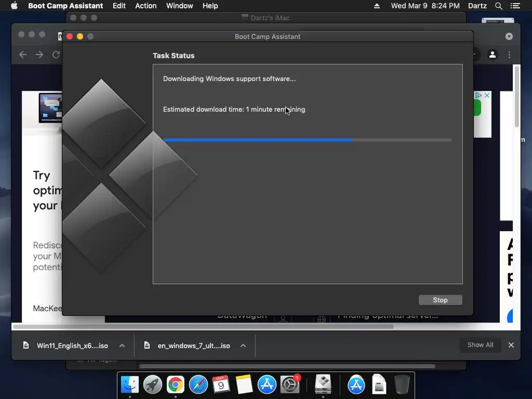Click the Chrome back arrow
532x399 pixels.
click(x=23, y=55)
